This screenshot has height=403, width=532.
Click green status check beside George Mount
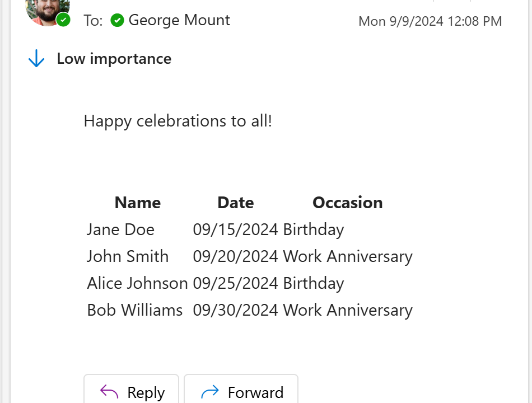117,21
